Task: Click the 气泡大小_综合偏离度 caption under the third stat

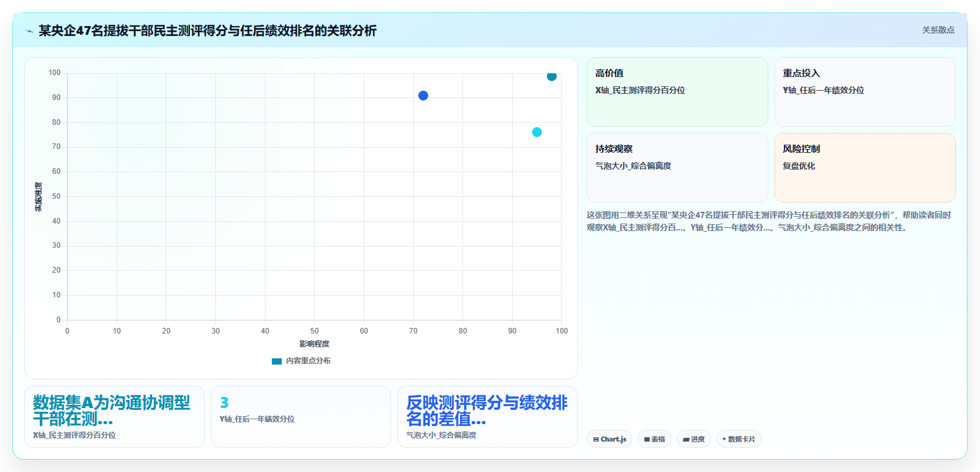Action: coord(441,435)
